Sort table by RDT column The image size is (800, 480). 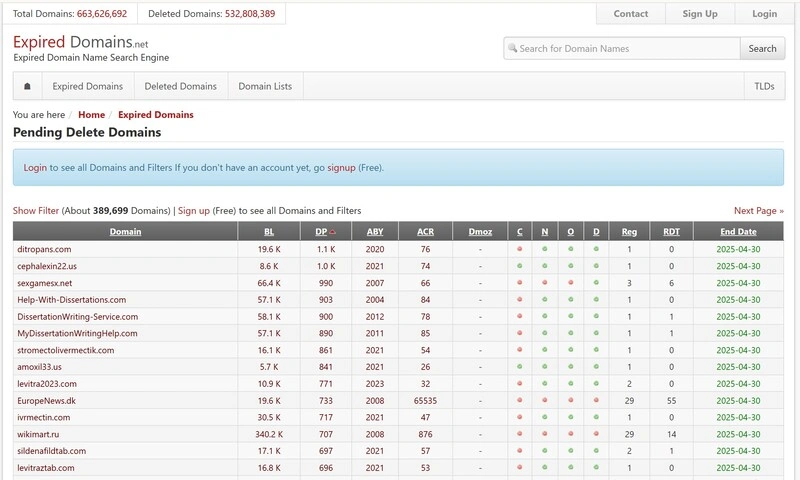pyautogui.click(x=671, y=232)
